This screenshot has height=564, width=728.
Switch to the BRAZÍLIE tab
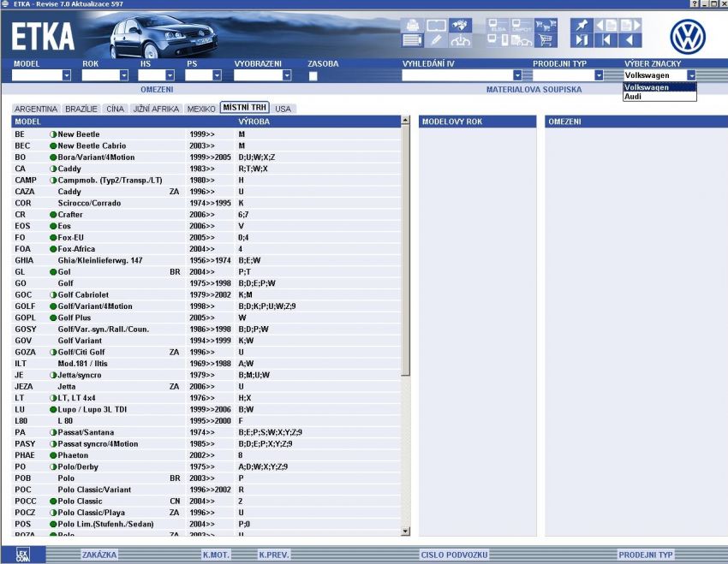81,109
